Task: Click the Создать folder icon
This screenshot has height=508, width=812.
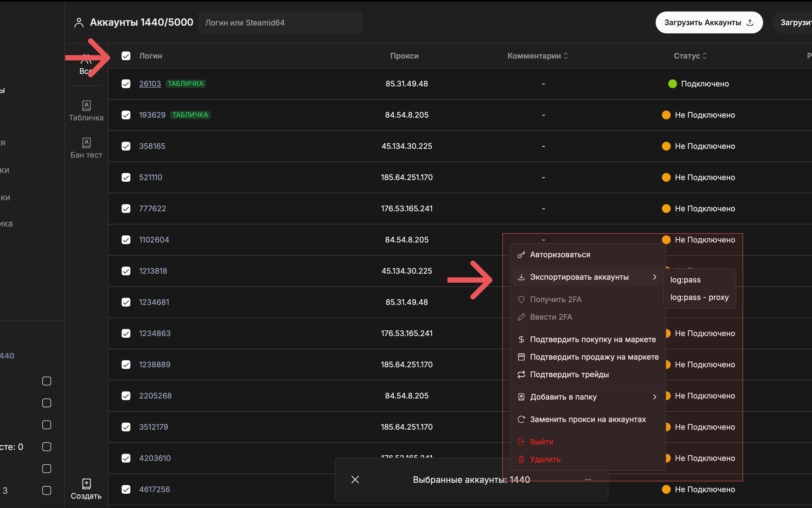Action: [86, 484]
